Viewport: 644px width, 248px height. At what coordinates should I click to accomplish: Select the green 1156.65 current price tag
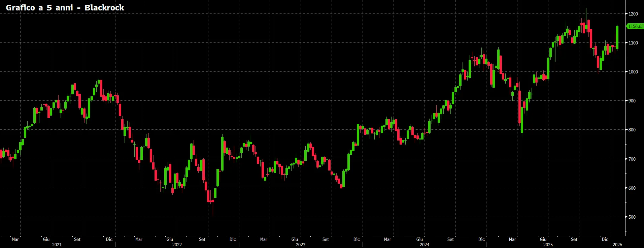635,26
